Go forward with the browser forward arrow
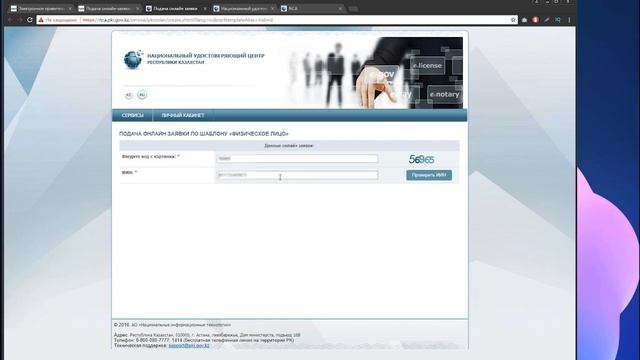This screenshot has height=360, width=640. point(20,20)
